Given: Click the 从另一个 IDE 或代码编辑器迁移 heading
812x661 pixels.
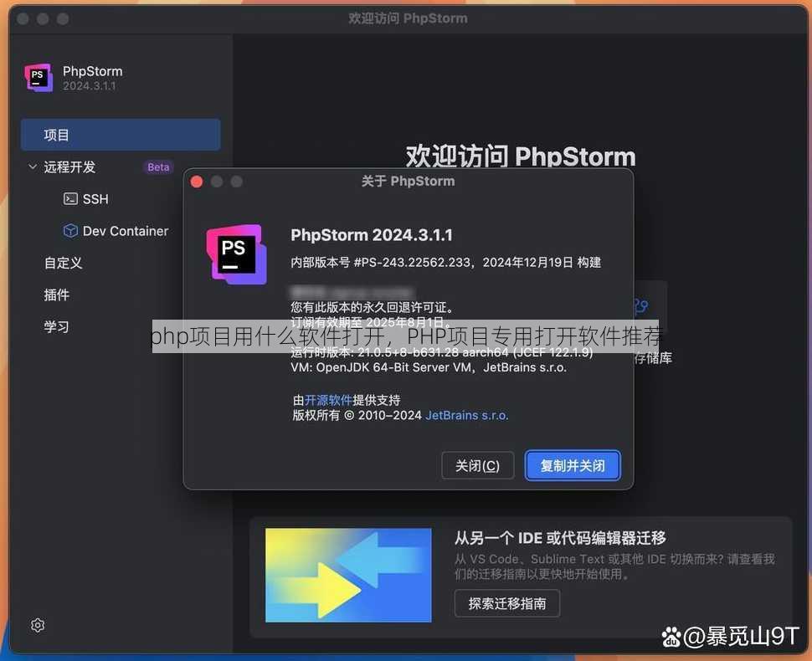Looking at the screenshot, I should (560, 538).
